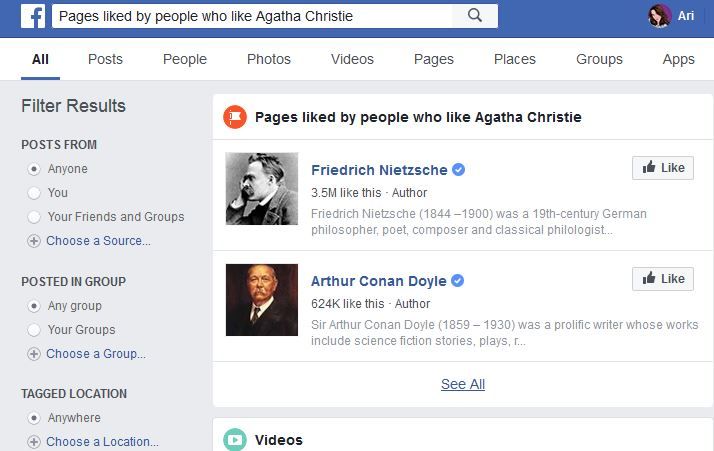Click the Conan Doyle description snippet text
The width and height of the screenshot is (714, 451).
point(505,333)
